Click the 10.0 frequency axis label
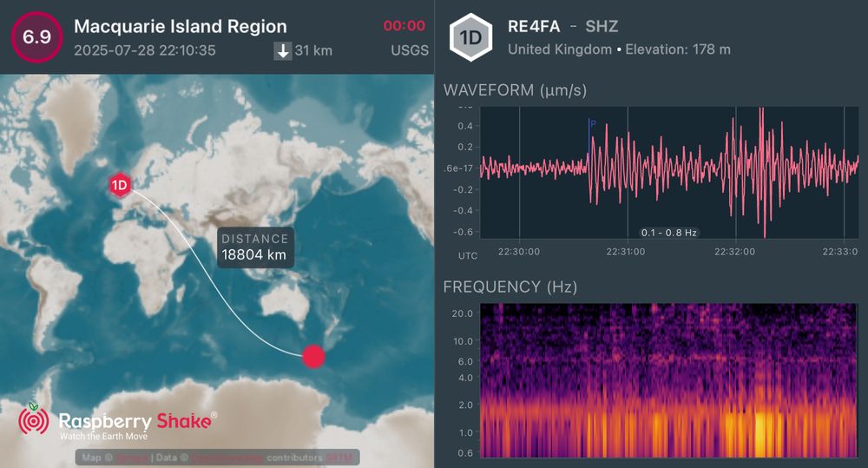This screenshot has height=468, width=868. point(463,341)
